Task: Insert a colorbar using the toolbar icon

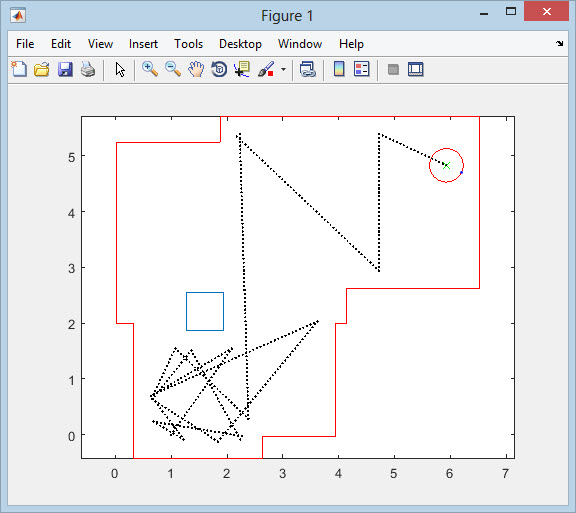Action: [339, 69]
